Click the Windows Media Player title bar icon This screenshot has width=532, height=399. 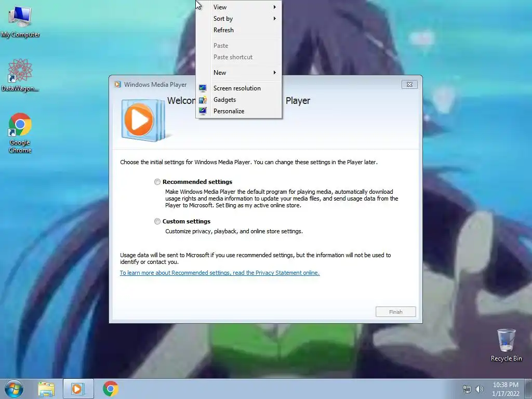click(x=118, y=85)
